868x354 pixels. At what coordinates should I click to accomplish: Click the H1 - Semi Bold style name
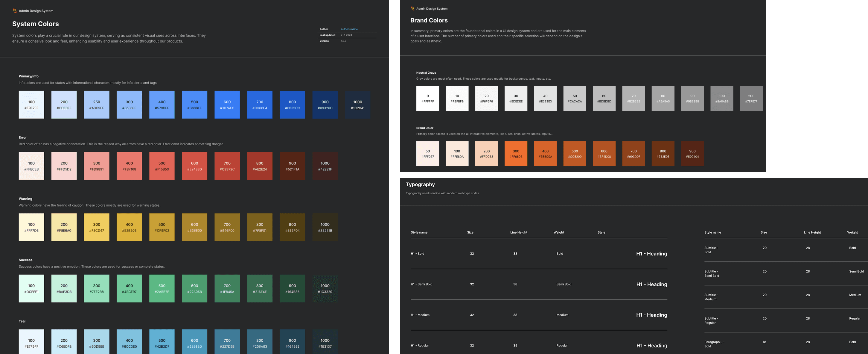tap(421, 284)
